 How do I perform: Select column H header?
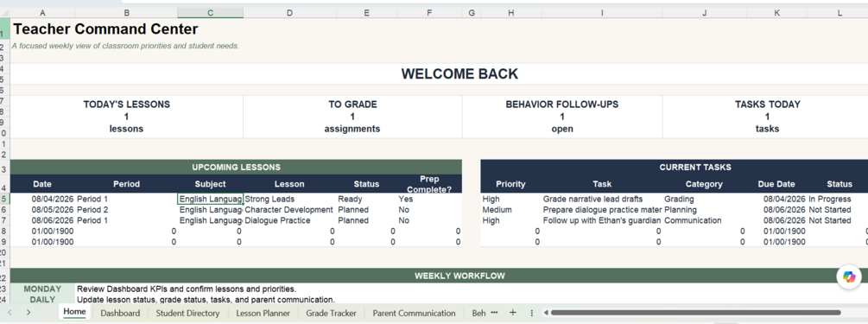(511, 13)
